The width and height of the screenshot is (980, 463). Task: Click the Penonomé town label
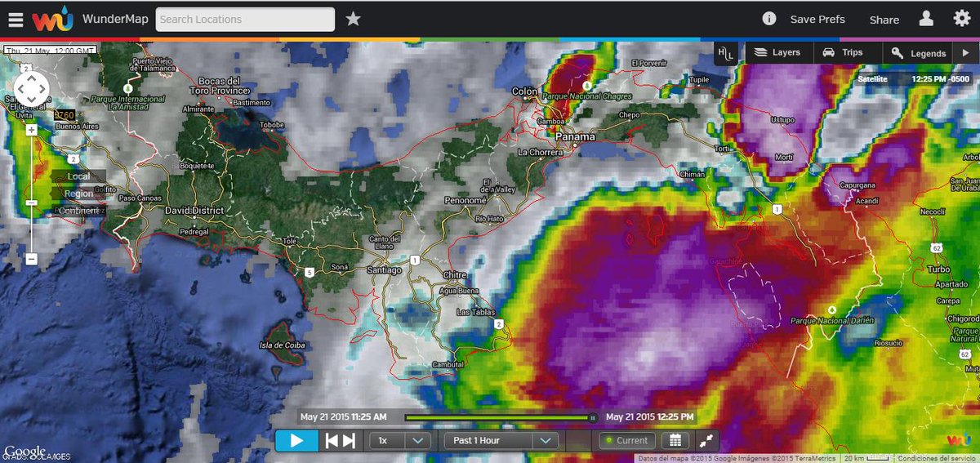point(465,200)
